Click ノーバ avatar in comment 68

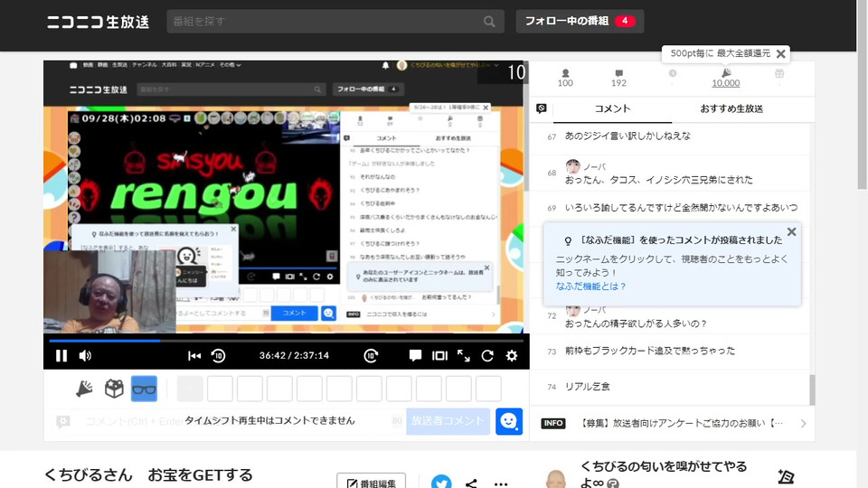[x=573, y=166]
